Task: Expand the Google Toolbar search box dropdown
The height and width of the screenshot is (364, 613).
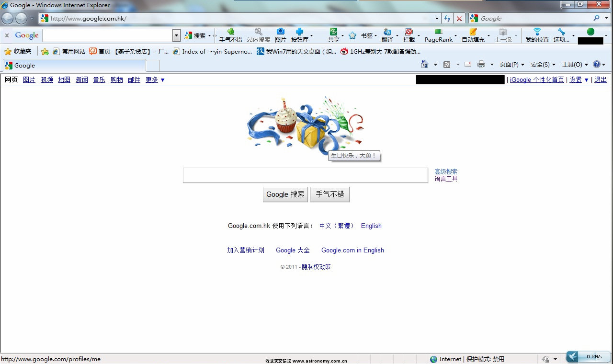Action: tap(176, 35)
